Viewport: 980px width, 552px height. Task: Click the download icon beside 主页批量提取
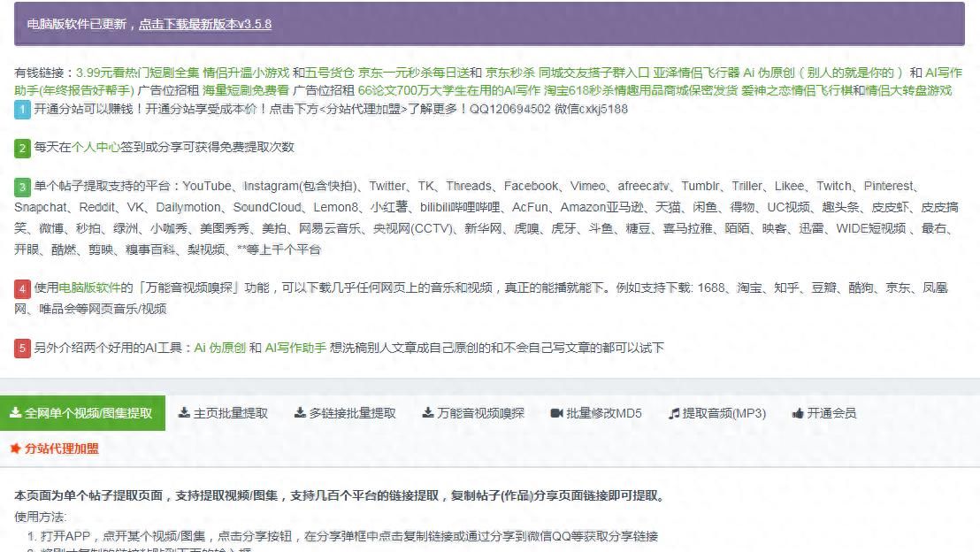point(183,411)
